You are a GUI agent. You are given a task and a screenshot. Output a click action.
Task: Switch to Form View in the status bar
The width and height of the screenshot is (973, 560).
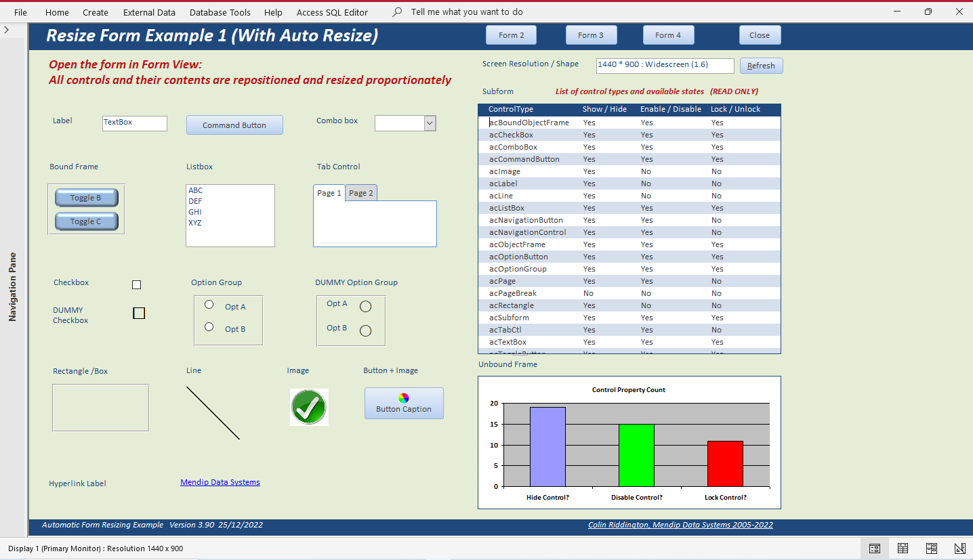pos(875,548)
